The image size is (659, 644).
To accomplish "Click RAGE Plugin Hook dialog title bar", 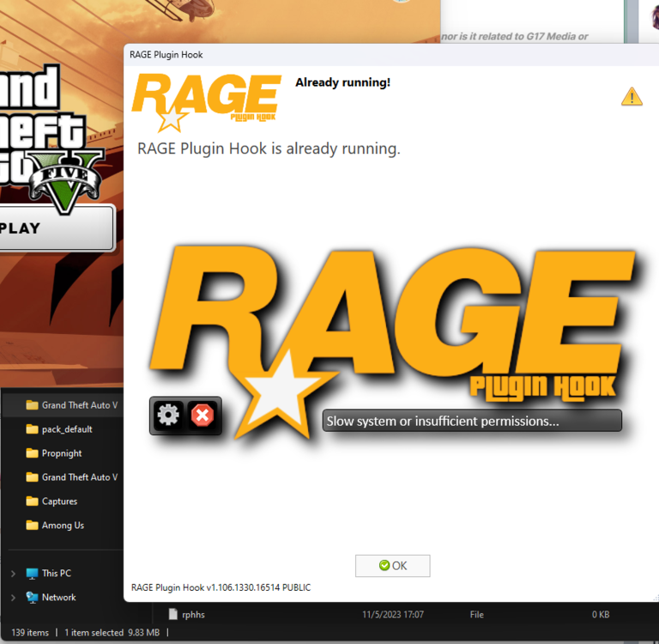I will coord(391,55).
